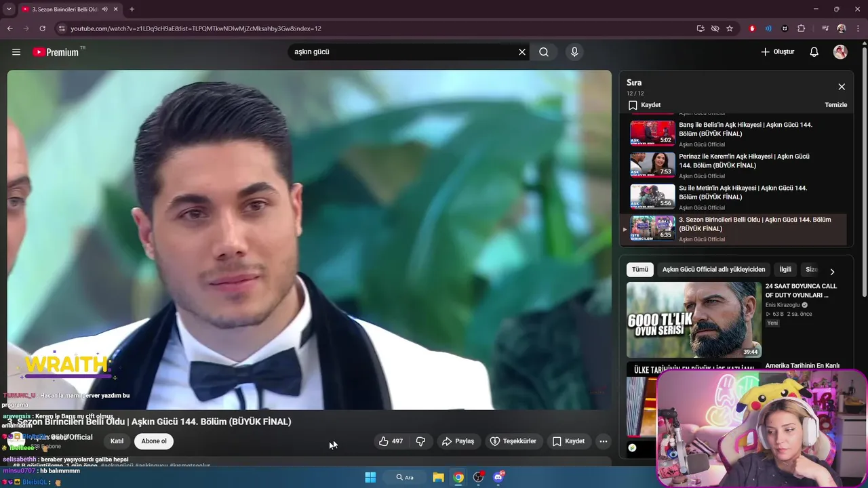Image resolution: width=868 pixels, height=488 pixels.
Task: Close the 3. Sezon Birincileri tab
Action: (115, 9)
